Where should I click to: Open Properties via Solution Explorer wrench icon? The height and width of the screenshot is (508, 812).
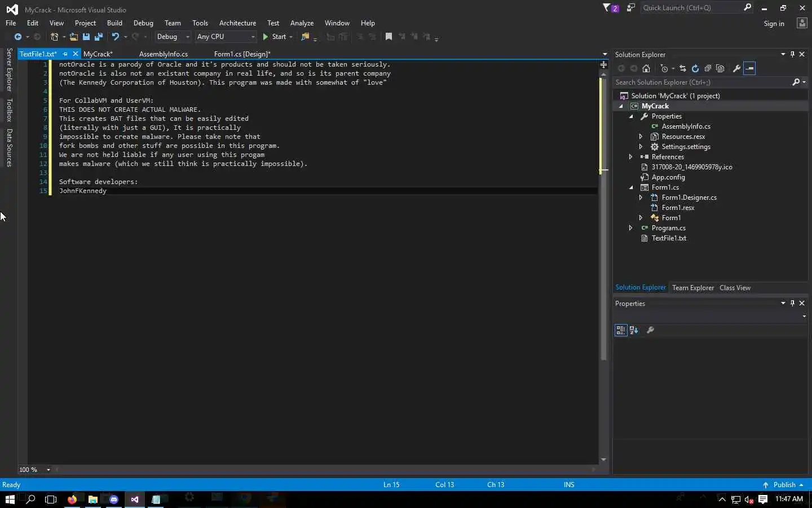tap(736, 68)
